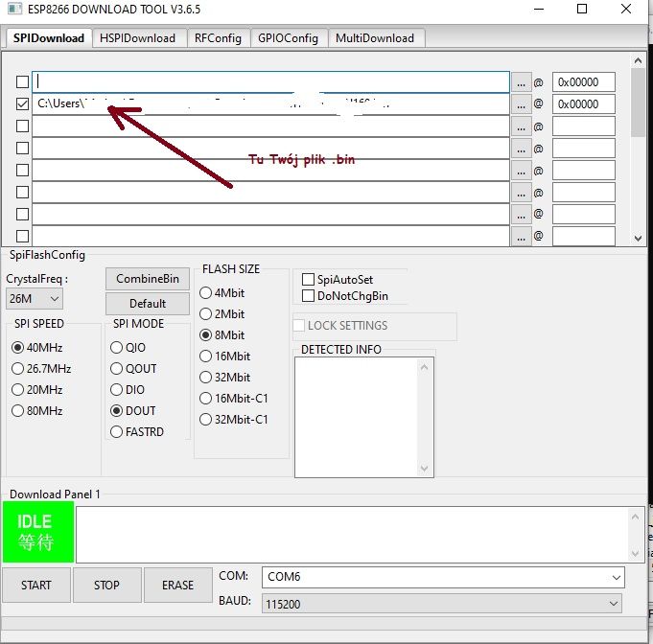Select 40MHz SPI speed
This screenshot has width=653, height=644.
37,348
